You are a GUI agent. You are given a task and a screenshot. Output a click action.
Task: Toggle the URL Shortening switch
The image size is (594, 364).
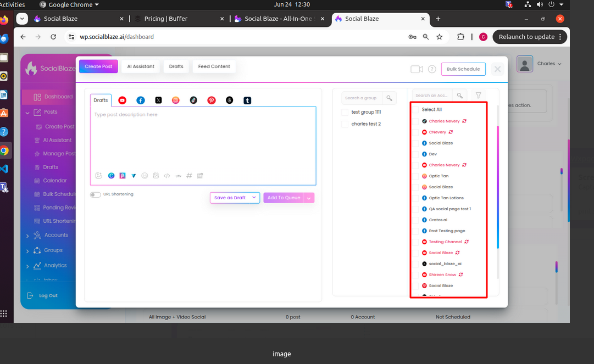[96, 194]
